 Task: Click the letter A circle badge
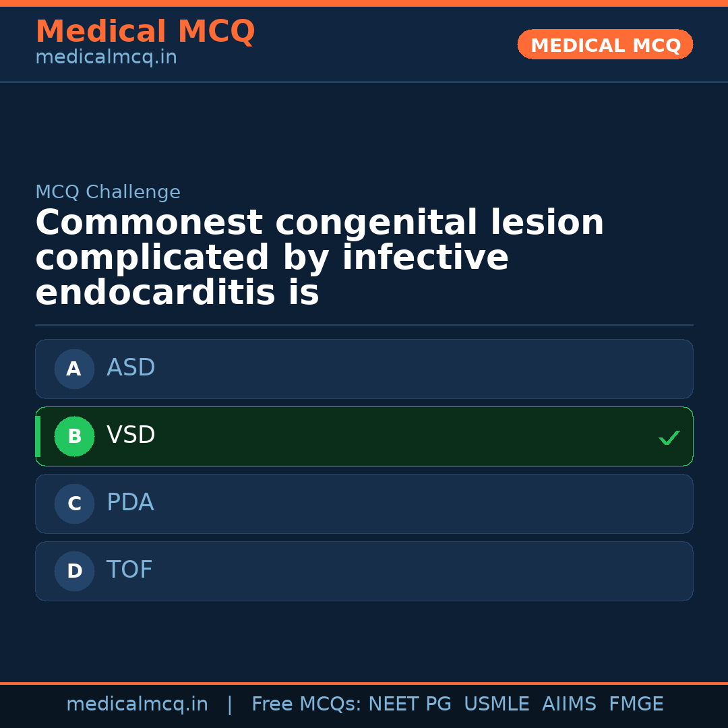tap(74, 369)
